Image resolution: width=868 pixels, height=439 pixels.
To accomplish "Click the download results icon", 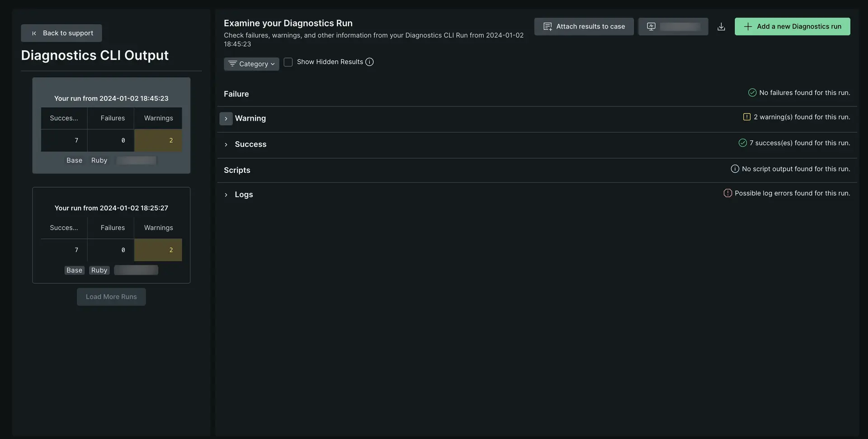I will pos(721,27).
